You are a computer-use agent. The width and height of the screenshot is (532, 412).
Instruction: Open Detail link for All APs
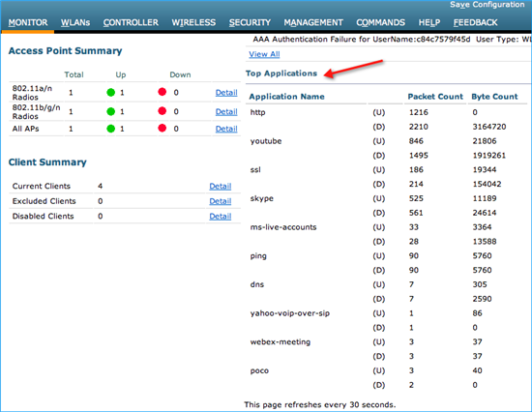pyautogui.click(x=226, y=129)
